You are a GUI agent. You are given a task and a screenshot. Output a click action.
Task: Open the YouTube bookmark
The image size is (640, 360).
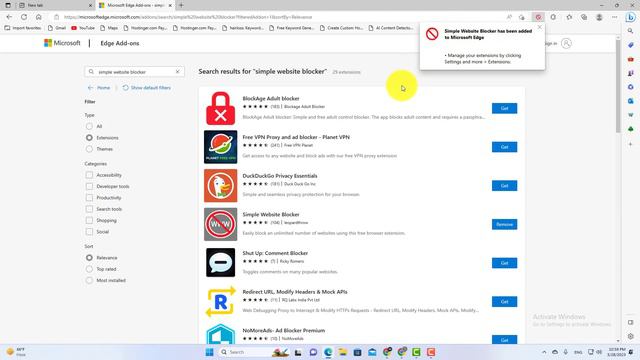pyautogui.click(x=83, y=28)
